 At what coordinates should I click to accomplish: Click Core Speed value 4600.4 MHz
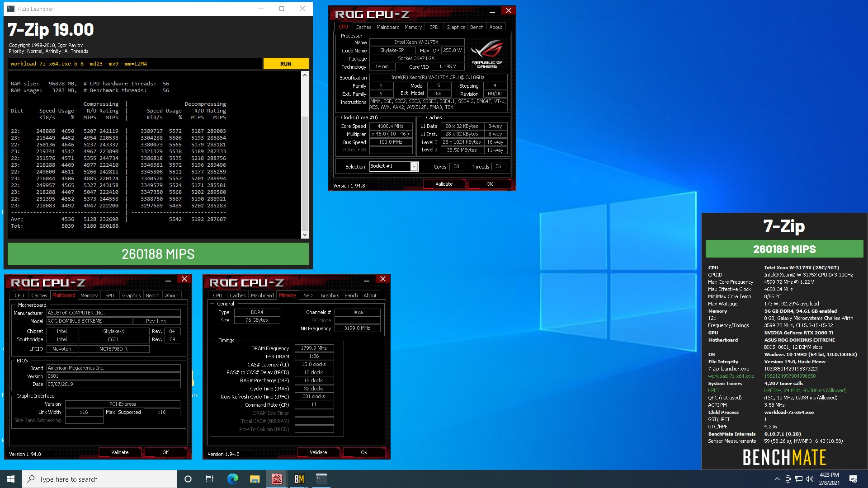[391, 126]
